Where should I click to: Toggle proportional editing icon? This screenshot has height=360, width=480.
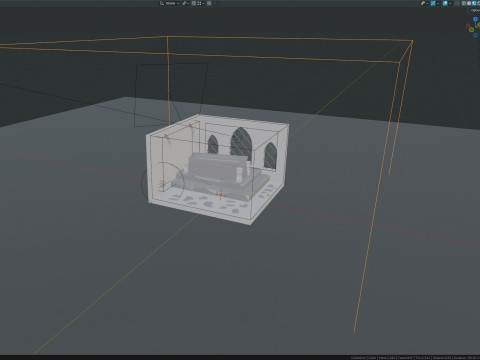click(x=209, y=3)
